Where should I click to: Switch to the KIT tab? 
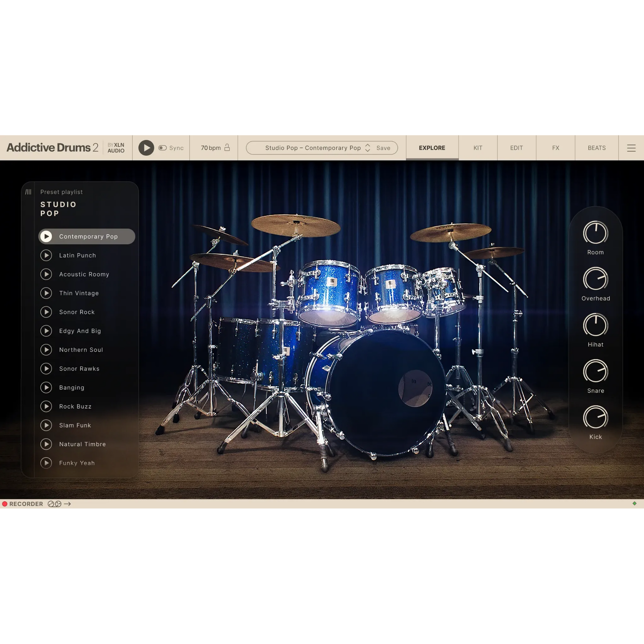pos(478,148)
